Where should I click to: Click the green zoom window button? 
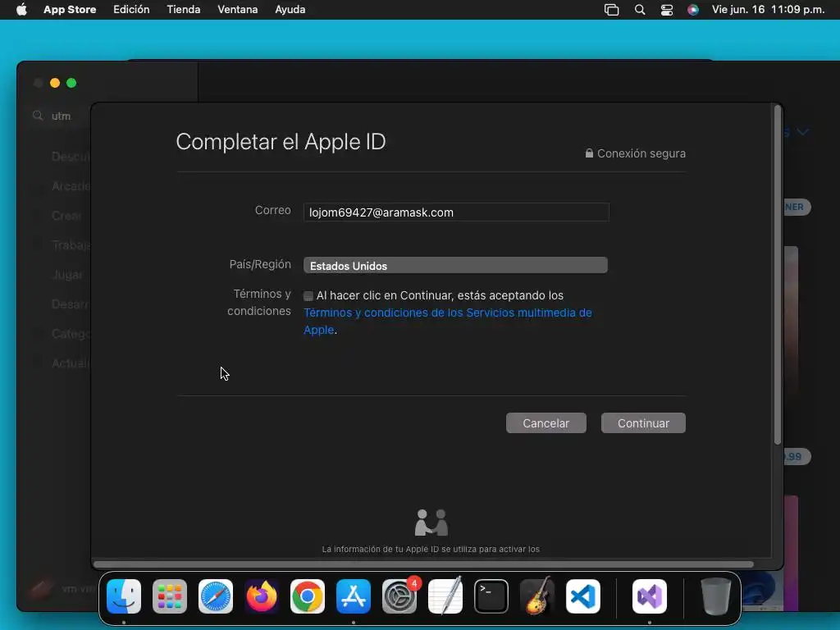[x=71, y=83]
